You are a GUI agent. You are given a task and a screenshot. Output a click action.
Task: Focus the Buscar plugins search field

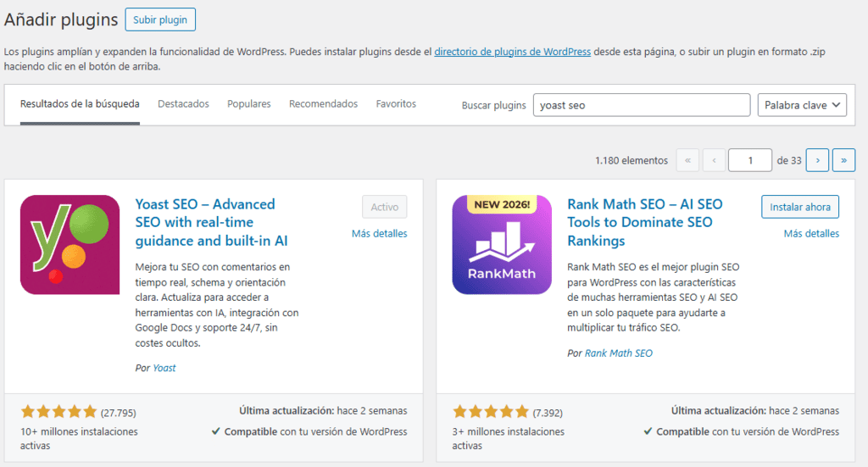(642, 105)
